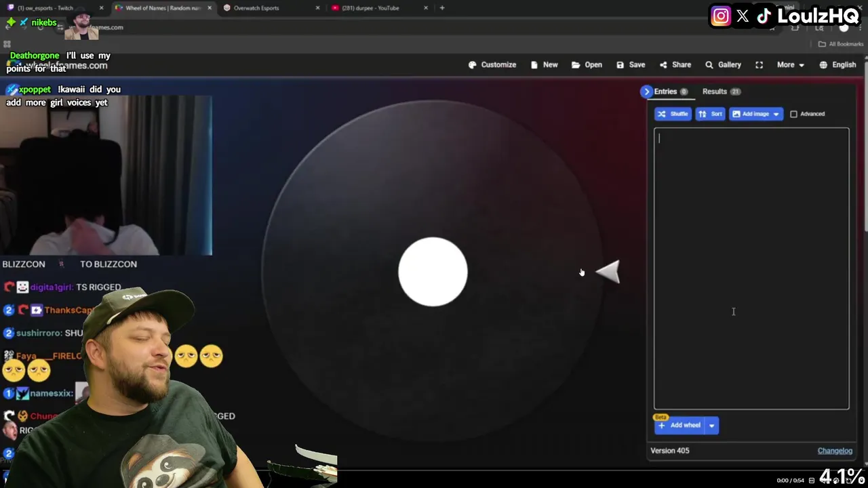Open the All Bookmarks folder
Viewport: 868px width, 488px height.
coord(841,44)
